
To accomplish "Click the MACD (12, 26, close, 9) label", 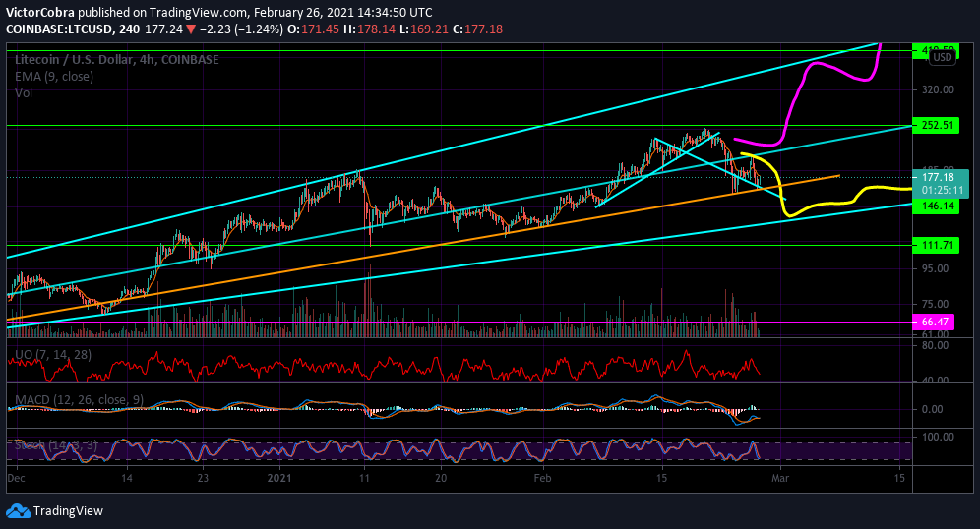I will pos(80,399).
